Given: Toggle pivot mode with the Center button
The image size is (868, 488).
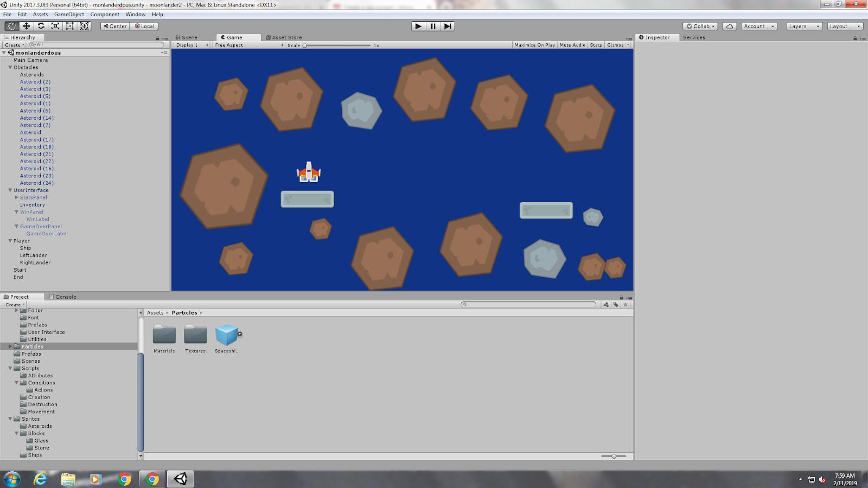Looking at the screenshot, I should coord(115,26).
